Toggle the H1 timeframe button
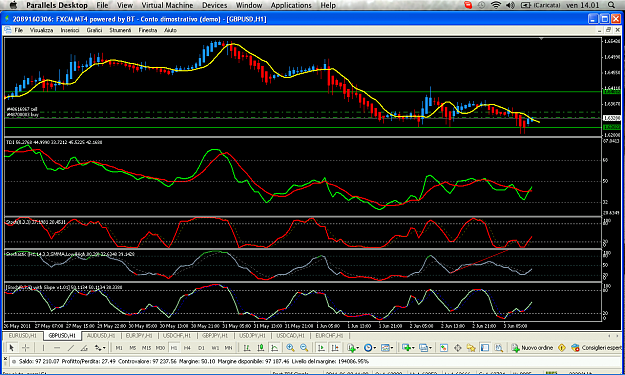This screenshot has width=625, height=375. coord(174,348)
